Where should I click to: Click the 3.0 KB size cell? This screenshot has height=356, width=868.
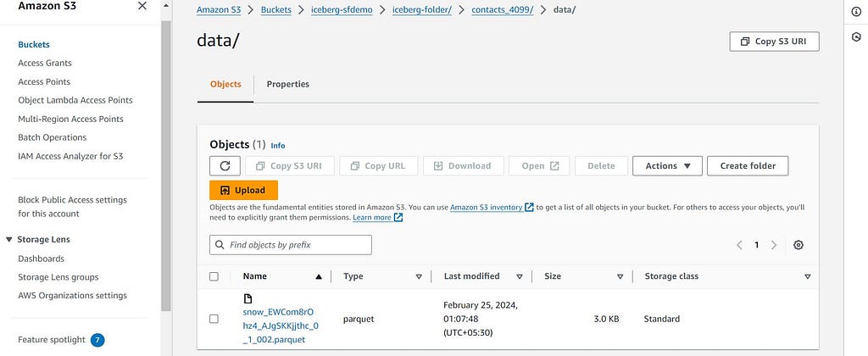coord(606,319)
